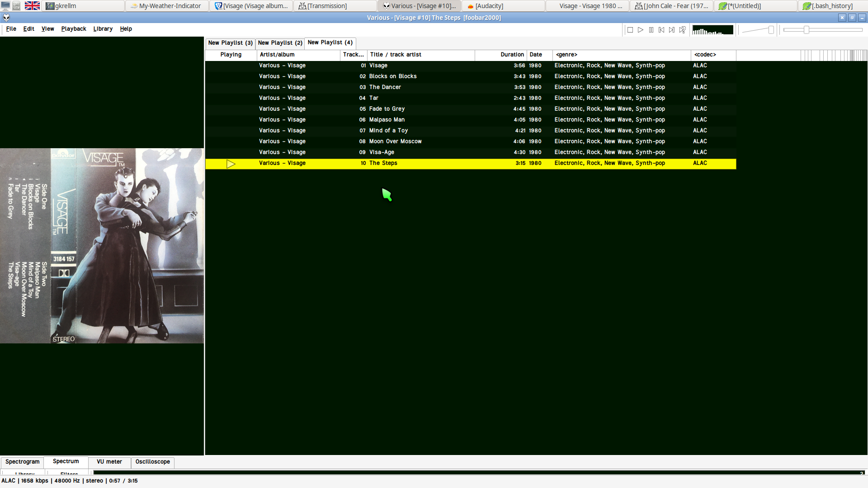Image resolution: width=868 pixels, height=488 pixels.
Task: Select track 07 Mind of a Toy
Action: [471, 131]
